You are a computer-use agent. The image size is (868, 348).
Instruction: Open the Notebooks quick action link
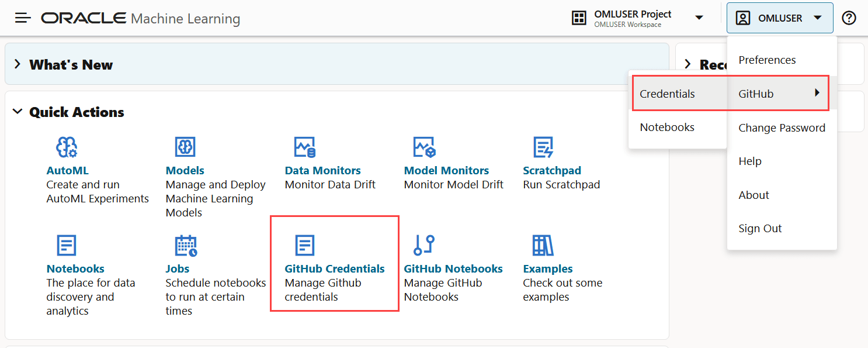(x=75, y=269)
